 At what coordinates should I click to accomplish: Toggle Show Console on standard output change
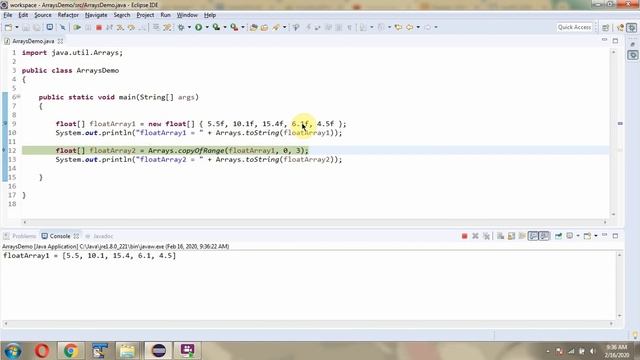pos(533,236)
